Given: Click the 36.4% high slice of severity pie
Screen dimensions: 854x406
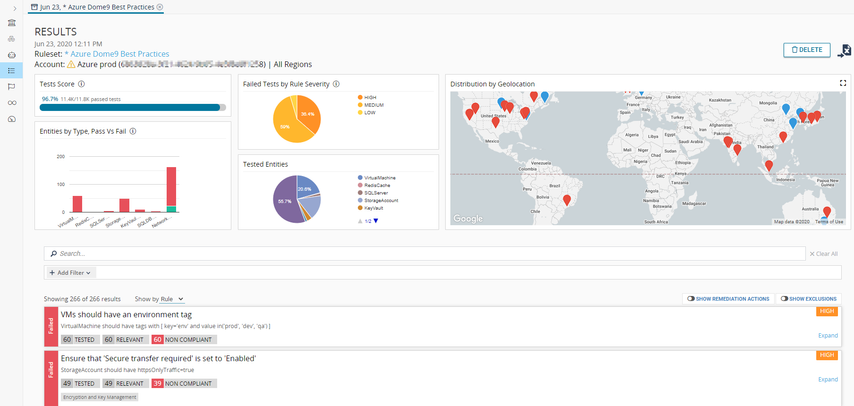Looking at the screenshot, I should coord(309,113).
